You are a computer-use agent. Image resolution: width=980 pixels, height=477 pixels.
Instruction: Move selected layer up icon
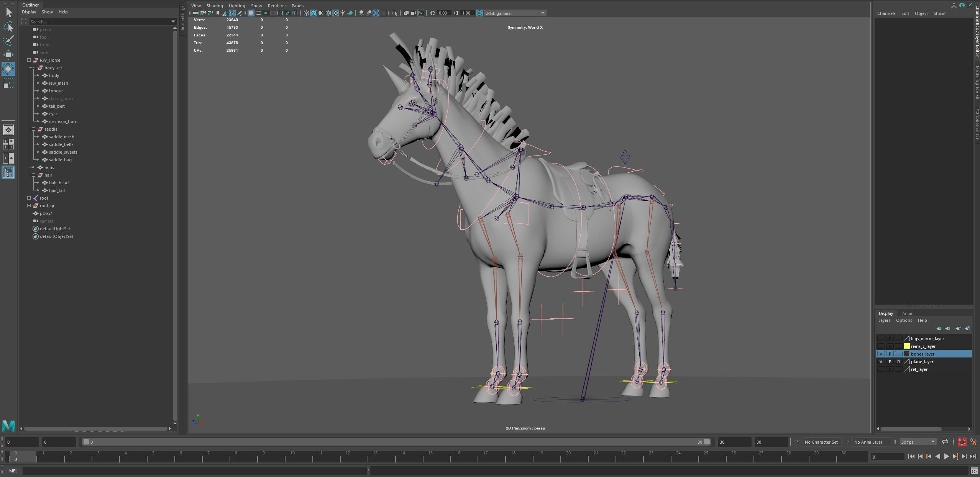(x=939, y=328)
